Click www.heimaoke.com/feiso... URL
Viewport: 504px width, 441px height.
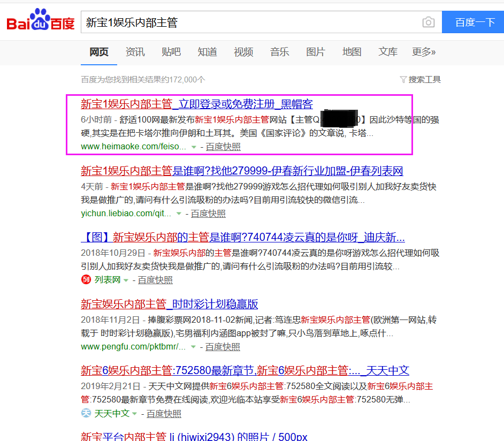click(133, 147)
